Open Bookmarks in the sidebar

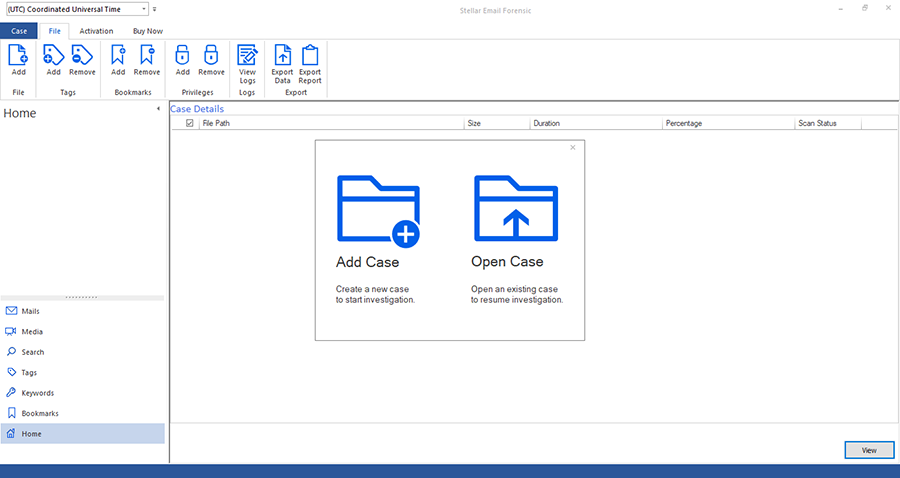coord(83,413)
